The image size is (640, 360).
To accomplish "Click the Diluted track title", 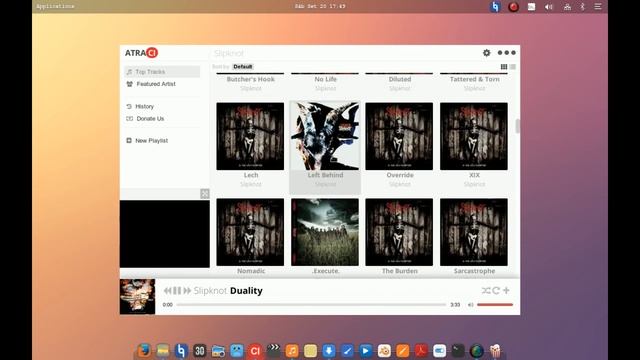I will [400, 79].
